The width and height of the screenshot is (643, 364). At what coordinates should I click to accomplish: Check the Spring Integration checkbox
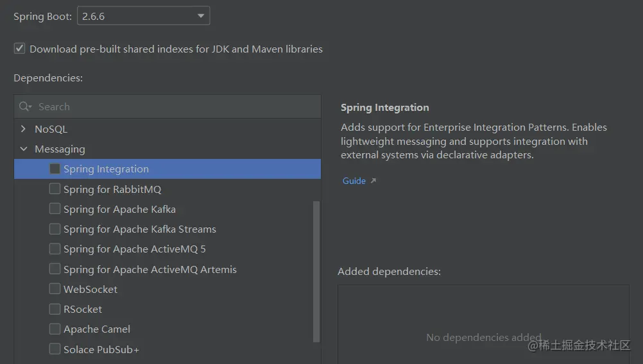(55, 169)
